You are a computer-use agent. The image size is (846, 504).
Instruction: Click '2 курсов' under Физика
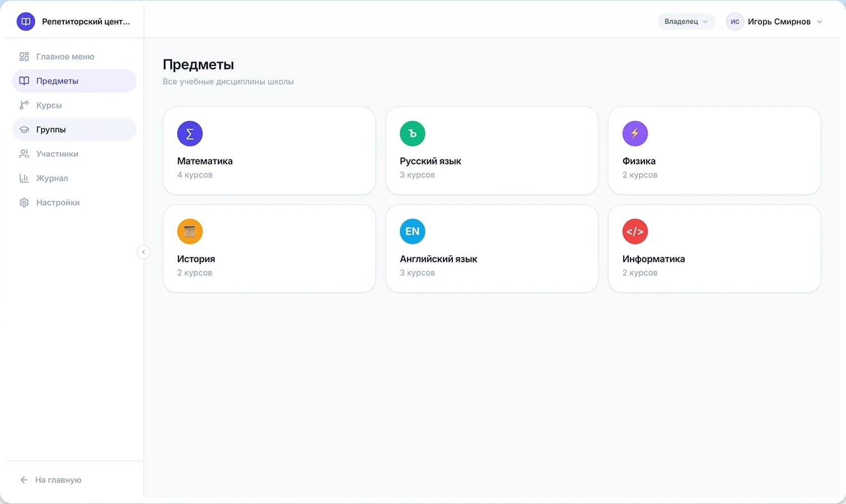[640, 175]
